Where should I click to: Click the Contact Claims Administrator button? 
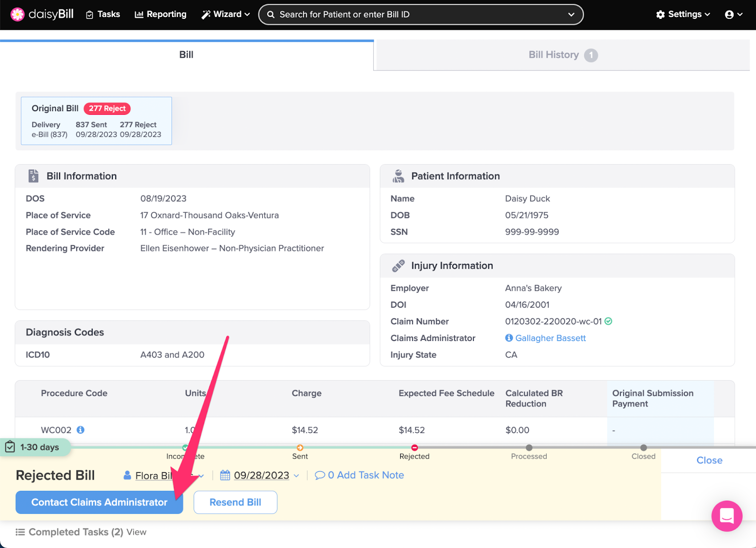tap(99, 502)
